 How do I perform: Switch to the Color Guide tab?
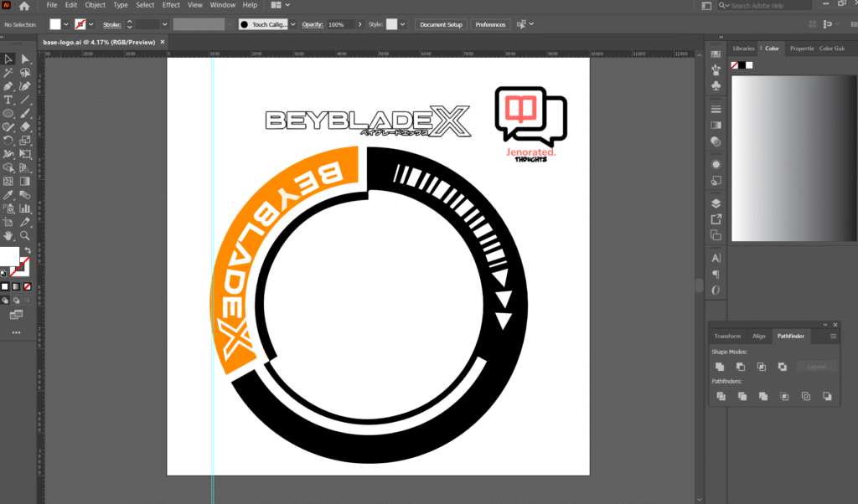(832, 49)
